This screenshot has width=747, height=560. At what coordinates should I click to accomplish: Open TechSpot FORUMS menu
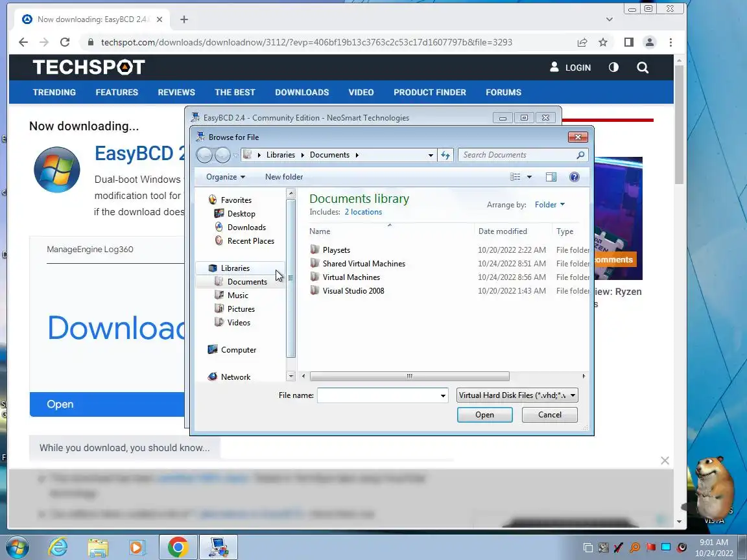point(504,92)
